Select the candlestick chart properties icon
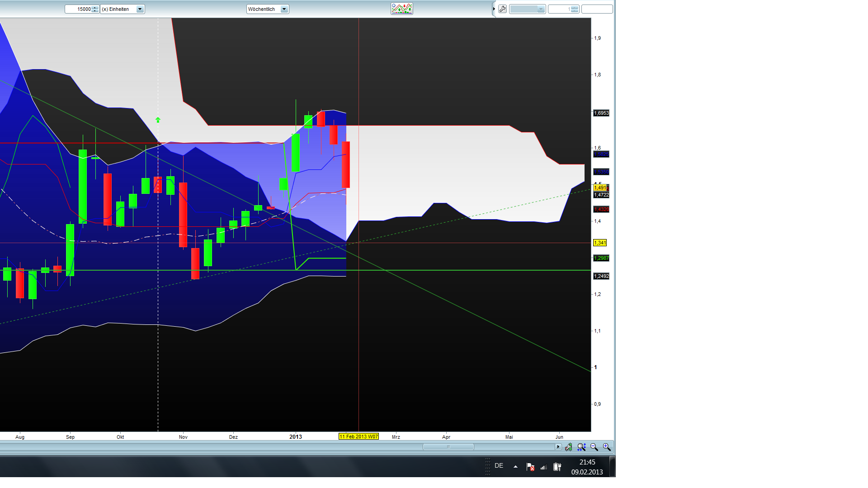This screenshot has height=488, width=868. point(569,447)
